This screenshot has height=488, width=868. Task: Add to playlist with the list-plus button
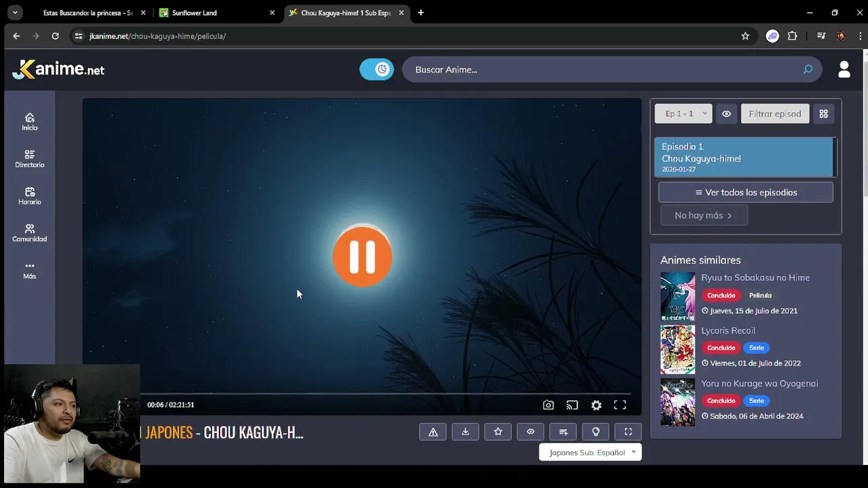click(x=563, y=432)
